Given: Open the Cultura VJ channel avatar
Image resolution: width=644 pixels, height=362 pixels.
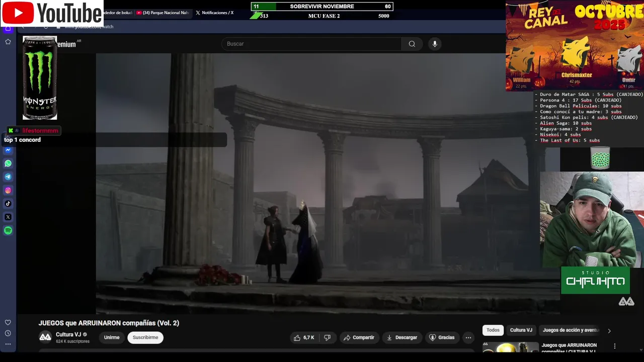Looking at the screenshot, I should point(45,337).
